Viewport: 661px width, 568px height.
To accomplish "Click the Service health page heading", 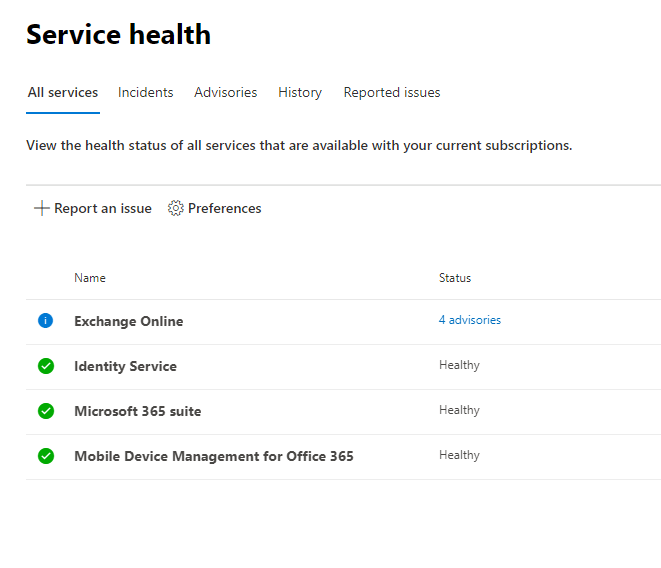I will (118, 34).
